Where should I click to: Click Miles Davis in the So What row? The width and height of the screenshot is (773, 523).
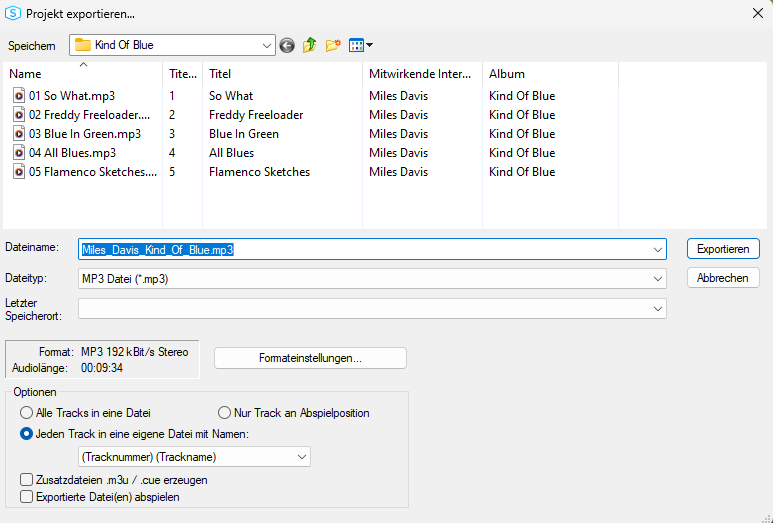(x=398, y=96)
